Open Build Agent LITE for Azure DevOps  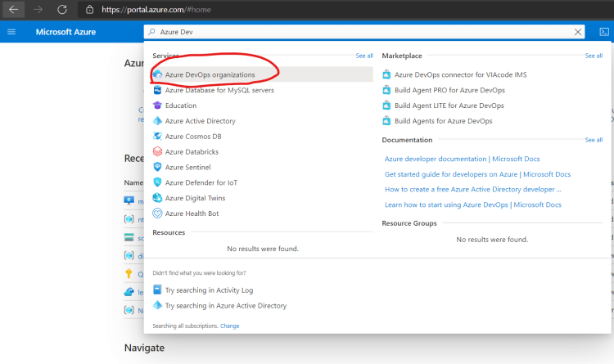(449, 106)
